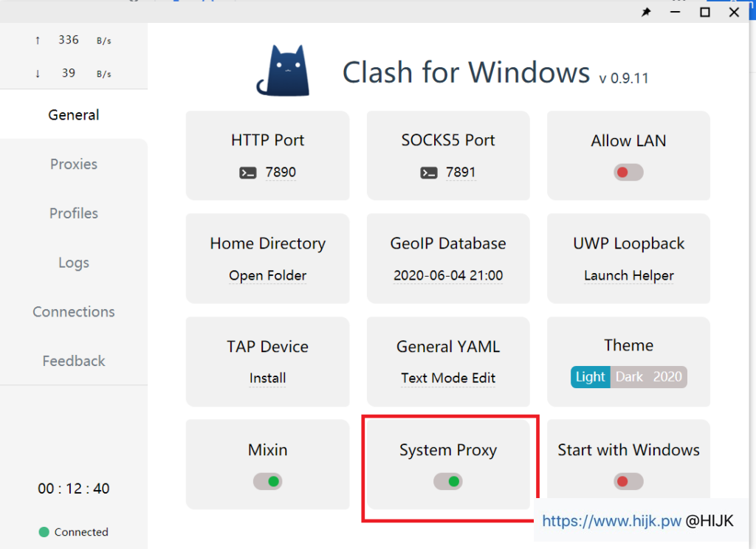
Task: Toggle the Allow LAN switch
Action: coord(628,173)
